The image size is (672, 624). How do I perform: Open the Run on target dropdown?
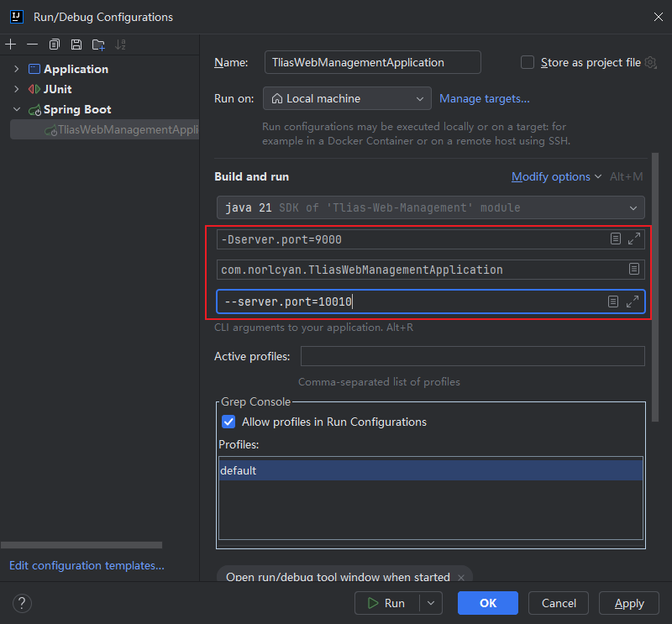tap(347, 98)
